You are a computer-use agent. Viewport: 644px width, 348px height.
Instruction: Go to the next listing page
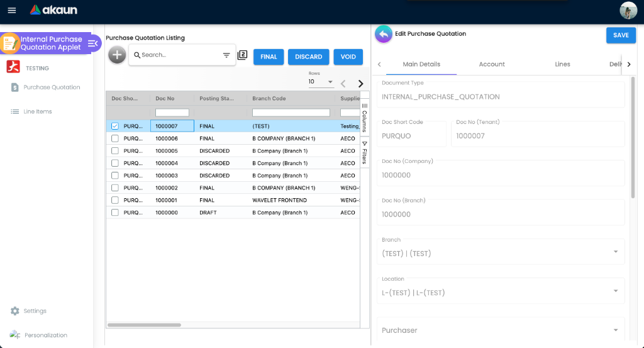coord(360,84)
